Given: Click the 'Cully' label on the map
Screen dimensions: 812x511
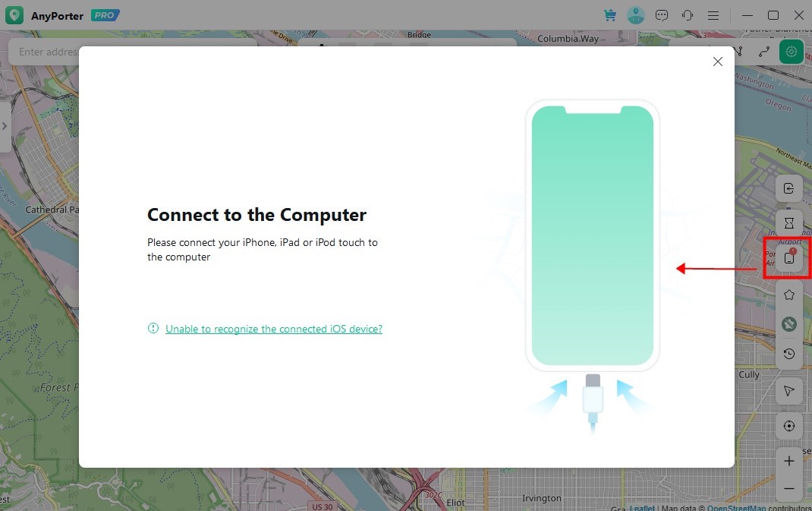Looking at the screenshot, I should [749, 374].
